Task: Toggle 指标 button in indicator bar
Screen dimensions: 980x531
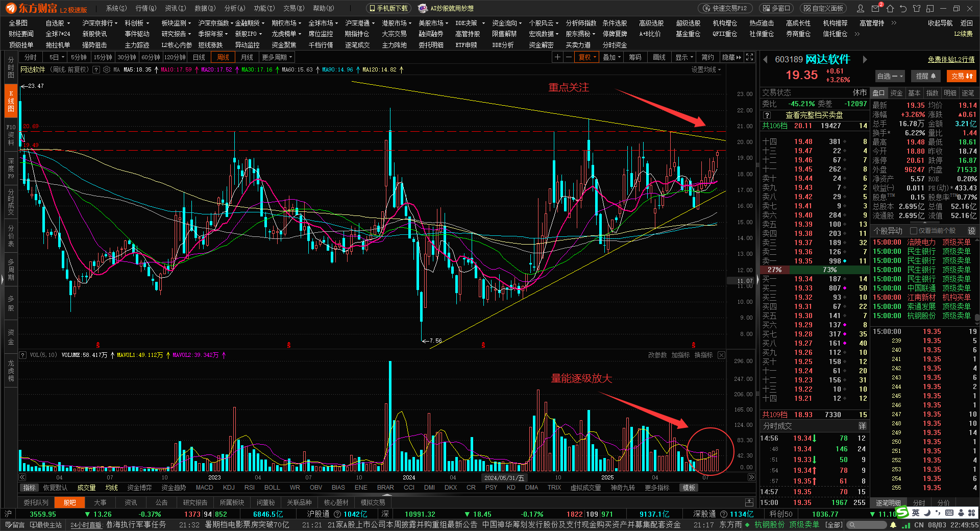Action: click(30, 488)
